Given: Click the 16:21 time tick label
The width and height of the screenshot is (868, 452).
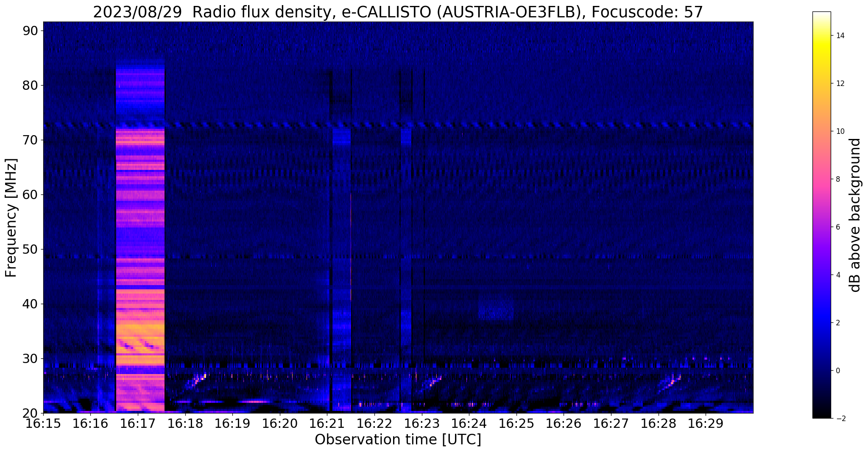Looking at the screenshot, I should (x=327, y=423).
